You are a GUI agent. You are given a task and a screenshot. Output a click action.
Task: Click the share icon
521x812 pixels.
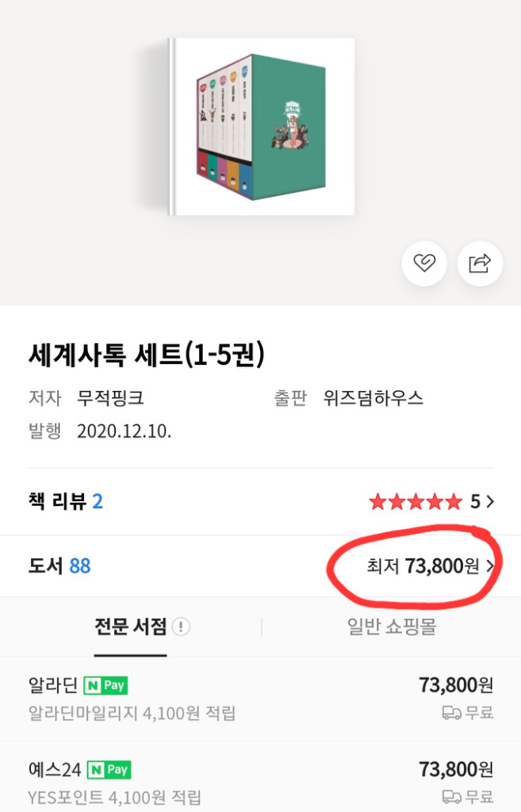480,264
